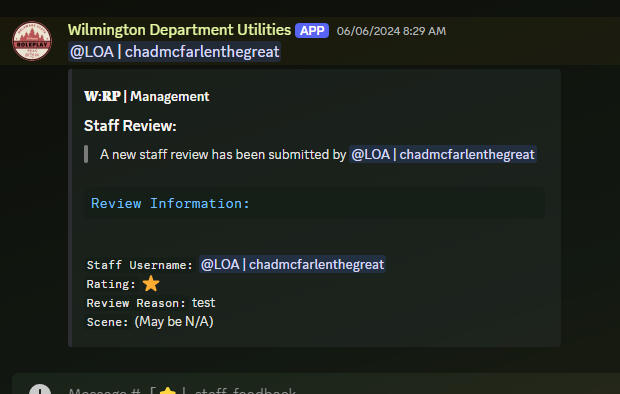Screen dimensions: 620x394
Task: Open the @LOA mention beside Staff Username
Action: 292,264
